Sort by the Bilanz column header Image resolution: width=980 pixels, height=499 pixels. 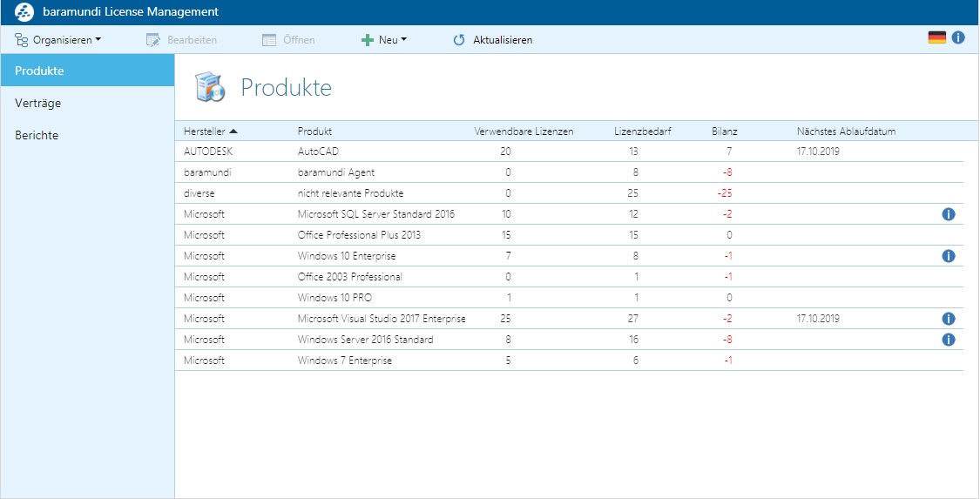point(725,131)
